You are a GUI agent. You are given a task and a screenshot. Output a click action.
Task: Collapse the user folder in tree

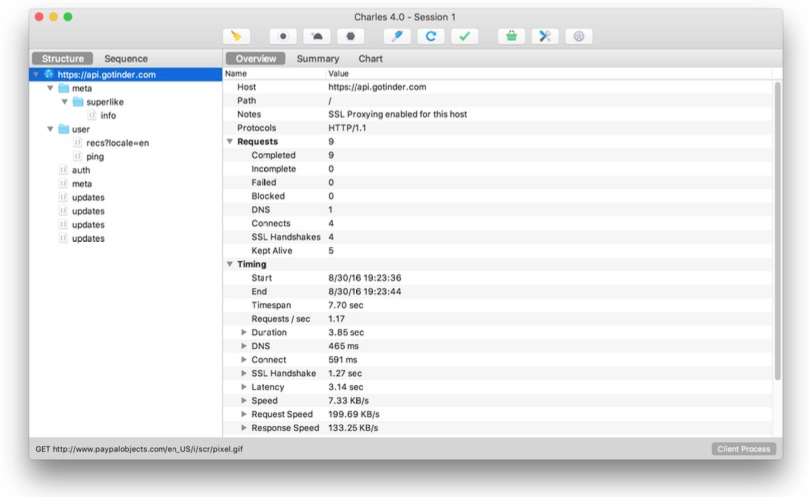[51, 129]
